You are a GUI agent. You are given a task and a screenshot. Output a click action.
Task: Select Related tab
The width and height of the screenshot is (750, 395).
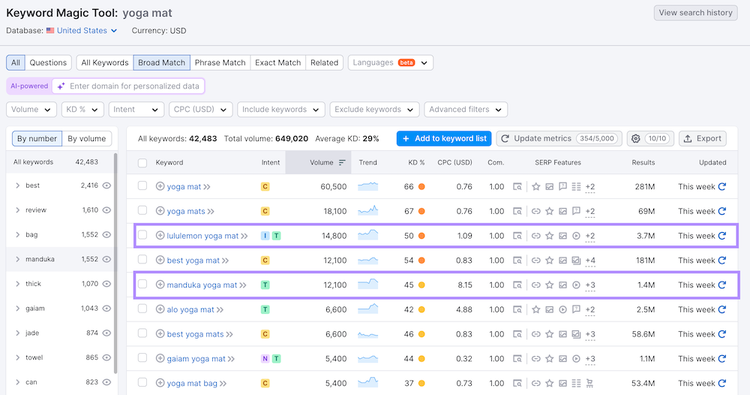coord(324,63)
